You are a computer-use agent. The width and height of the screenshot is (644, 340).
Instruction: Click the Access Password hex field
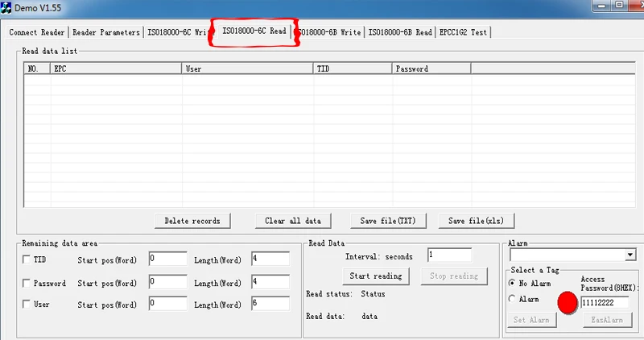click(x=605, y=303)
